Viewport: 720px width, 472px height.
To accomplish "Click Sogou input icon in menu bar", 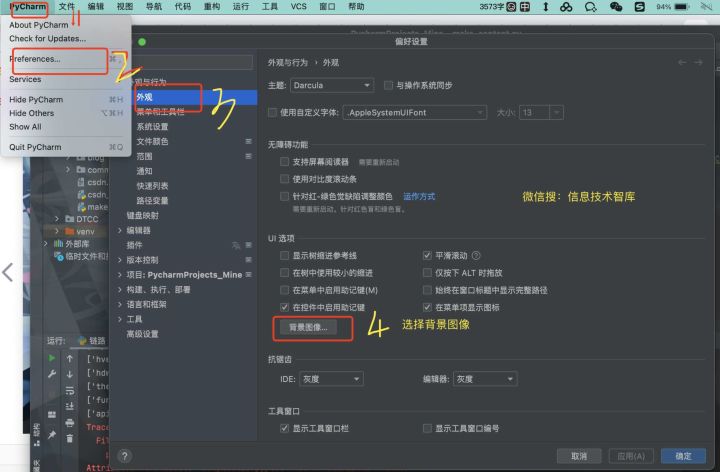I will (x=511, y=6).
